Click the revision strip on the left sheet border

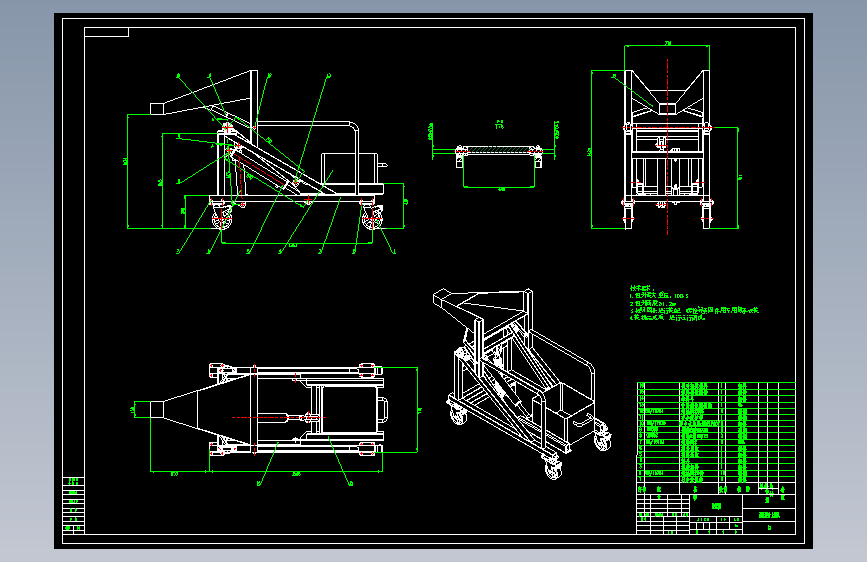(74, 504)
